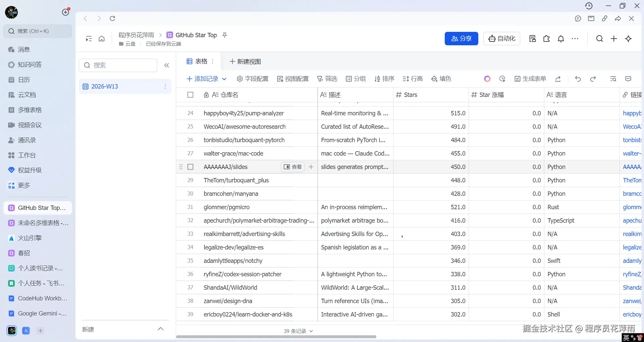Click the plus icon beside the profile avatar

(x=66, y=12)
